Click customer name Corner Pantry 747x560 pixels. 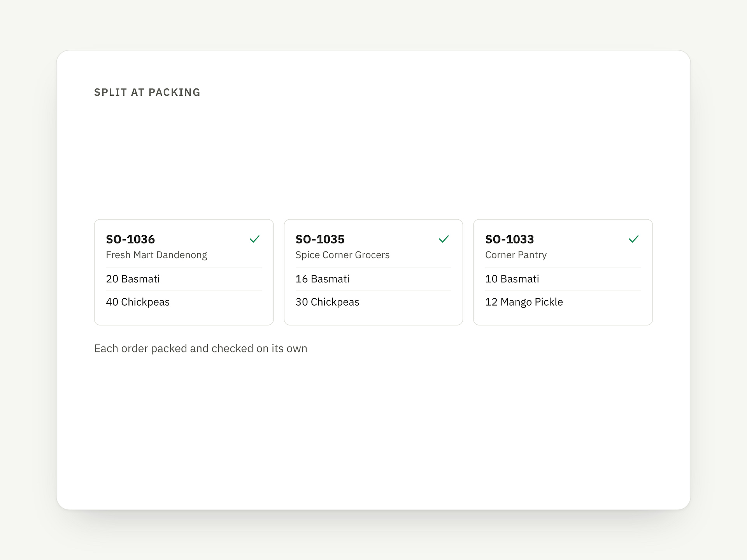pyautogui.click(x=516, y=255)
